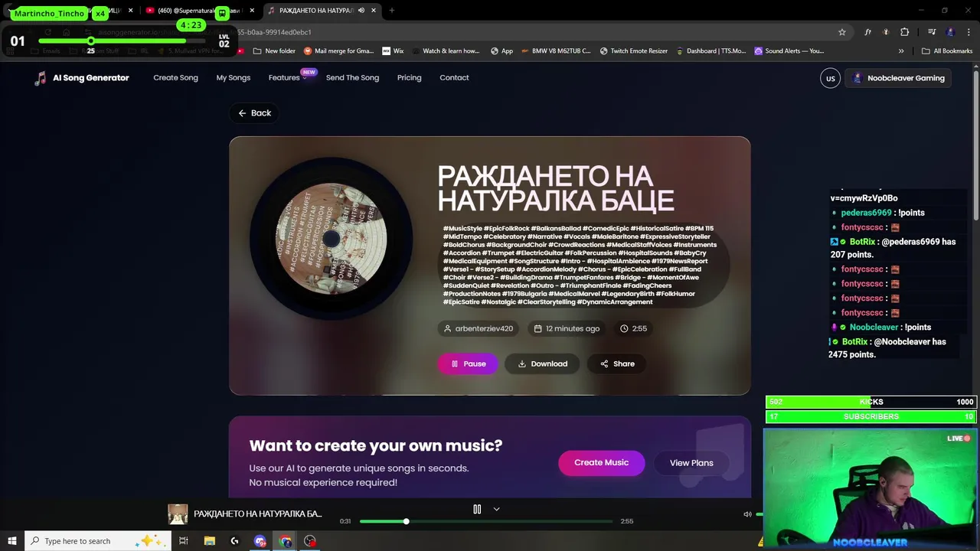Click the 12 minutes ago date chip
The height and width of the screenshot is (551, 980).
567,328
